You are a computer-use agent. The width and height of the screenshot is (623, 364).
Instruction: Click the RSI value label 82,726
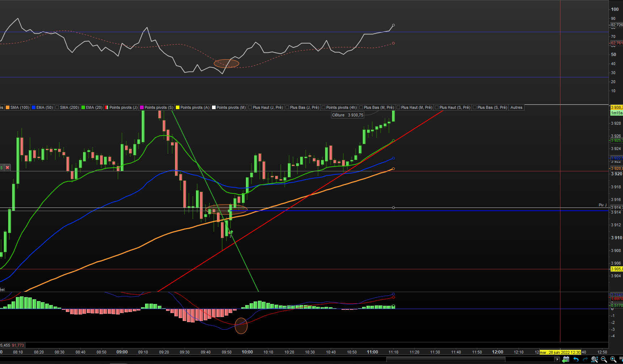616,25
